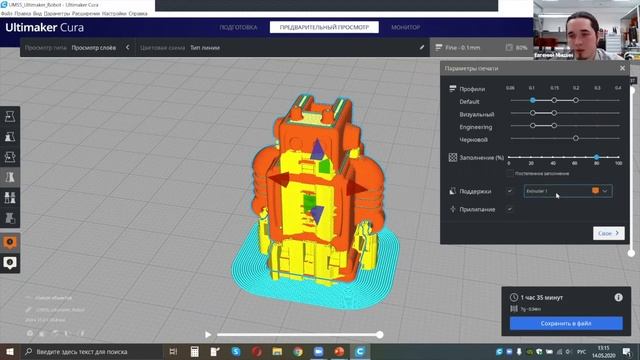The height and width of the screenshot is (360, 640).
Task: Select Default profile 0.1 point
Action: click(x=533, y=100)
